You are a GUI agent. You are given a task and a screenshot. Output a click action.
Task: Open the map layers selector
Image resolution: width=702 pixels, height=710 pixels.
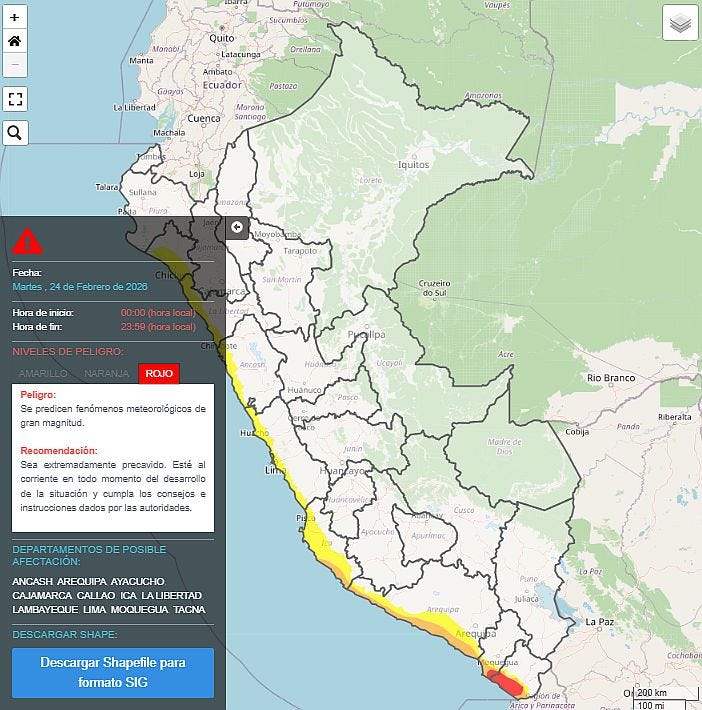pos(680,24)
